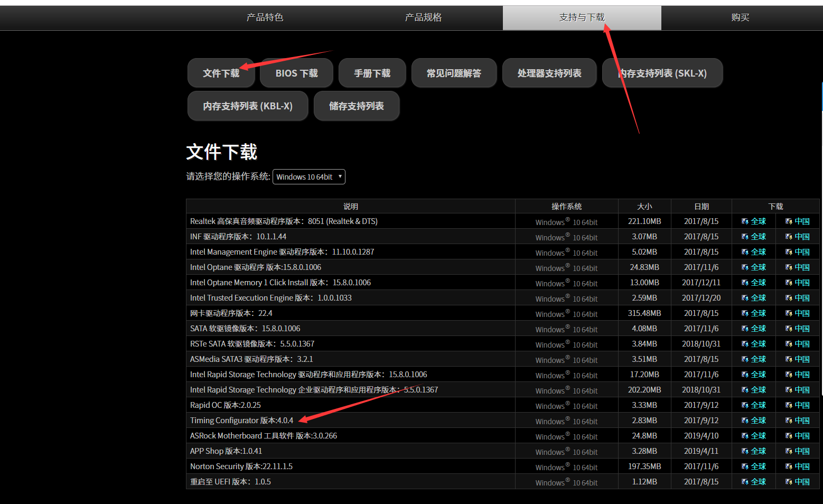Open 储存支持列表 section
823x504 pixels.
(357, 106)
